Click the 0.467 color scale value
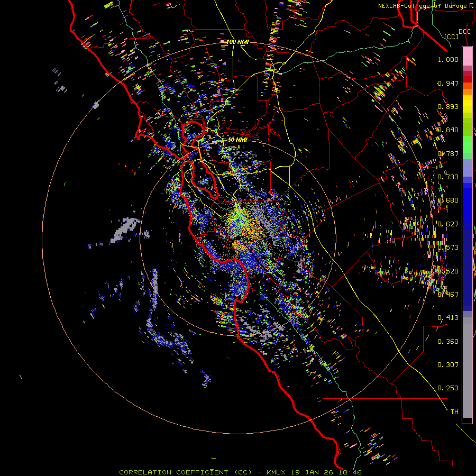 tap(448, 295)
